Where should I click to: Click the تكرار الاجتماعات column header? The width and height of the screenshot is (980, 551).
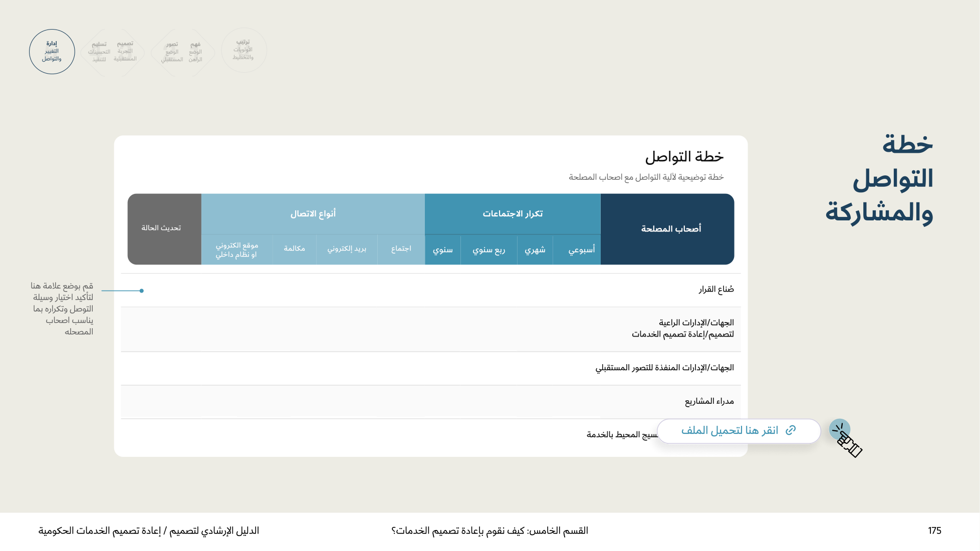513,214
